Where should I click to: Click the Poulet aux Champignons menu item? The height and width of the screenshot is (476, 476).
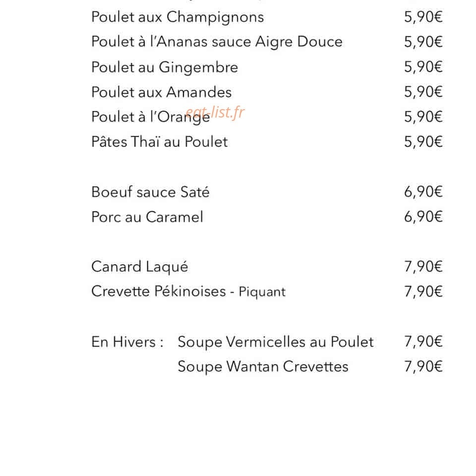178,18
